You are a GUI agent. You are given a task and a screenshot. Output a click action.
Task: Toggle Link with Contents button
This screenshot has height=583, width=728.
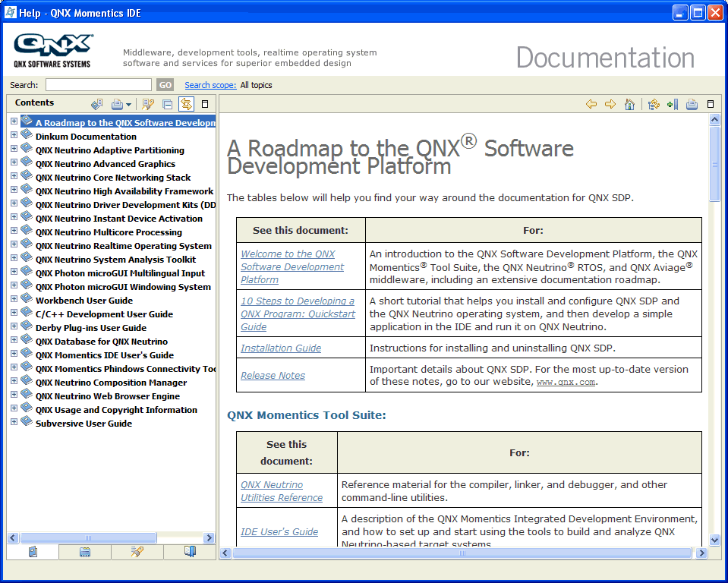[x=186, y=105]
